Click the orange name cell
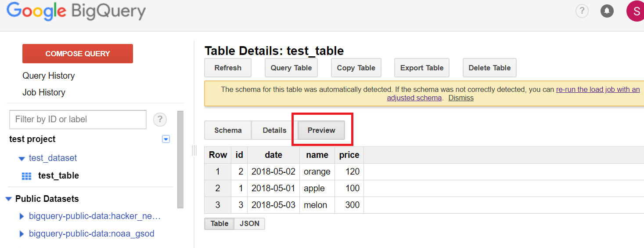The width and height of the screenshot is (644, 248). pos(317,171)
